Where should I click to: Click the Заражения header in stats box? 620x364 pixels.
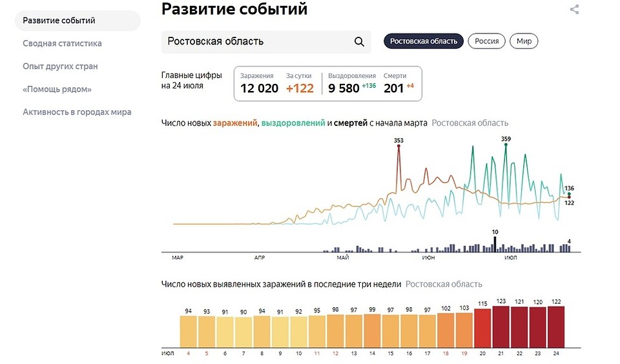click(257, 76)
